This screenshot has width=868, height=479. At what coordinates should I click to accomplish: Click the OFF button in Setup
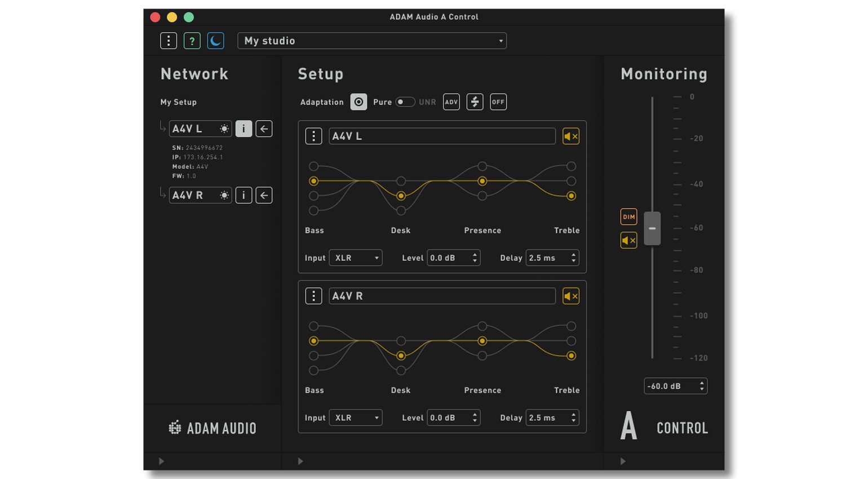click(498, 102)
